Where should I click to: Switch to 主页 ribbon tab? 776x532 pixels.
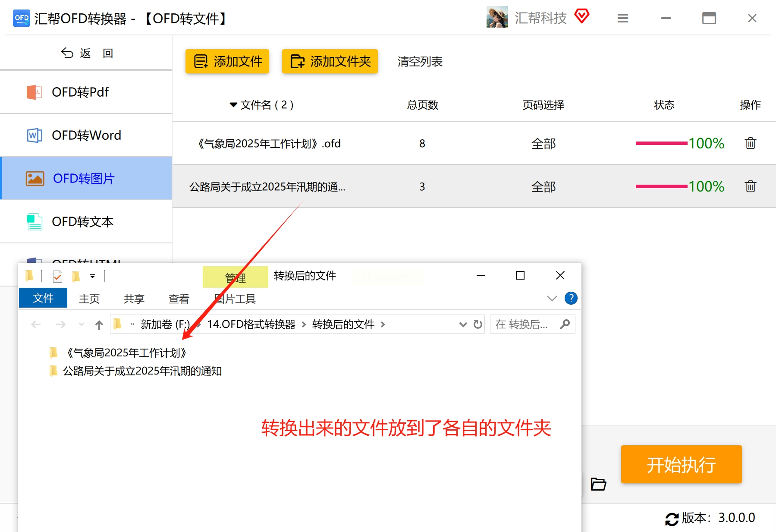[x=89, y=299]
